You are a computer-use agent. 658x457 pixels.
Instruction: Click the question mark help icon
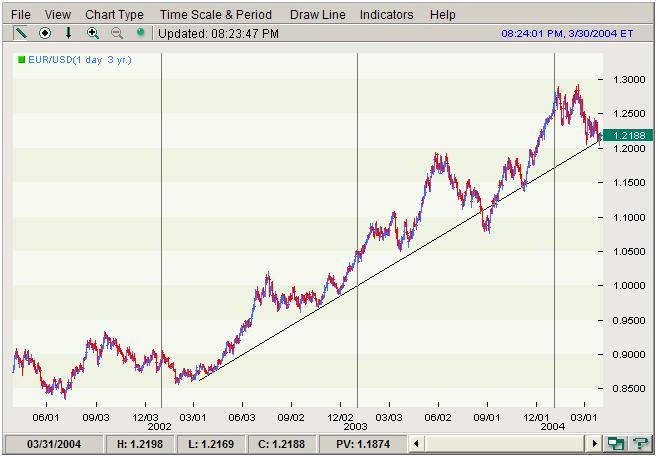click(x=639, y=443)
